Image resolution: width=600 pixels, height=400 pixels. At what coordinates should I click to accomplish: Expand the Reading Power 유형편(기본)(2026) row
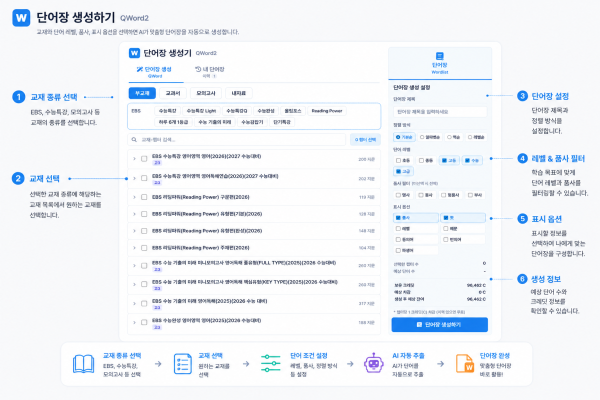(x=134, y=214)
